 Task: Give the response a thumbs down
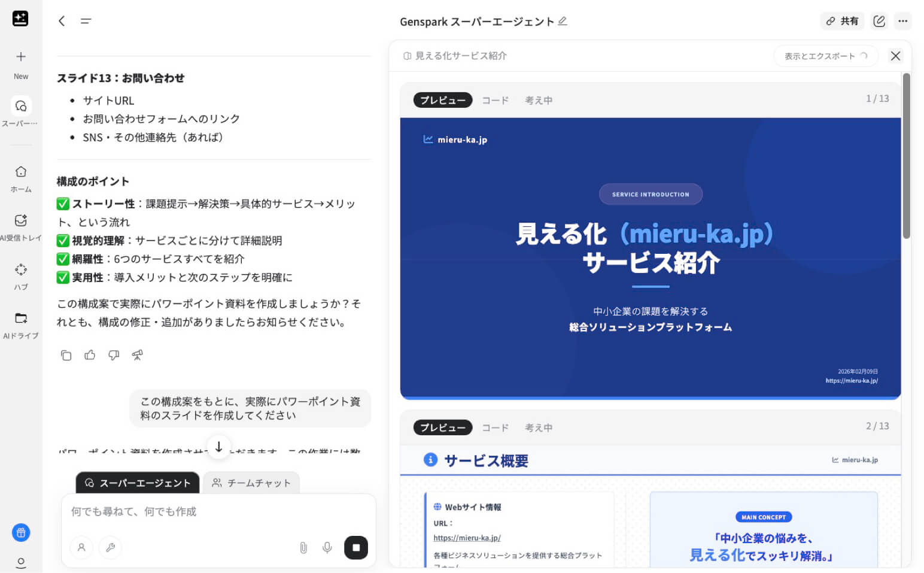113,355
